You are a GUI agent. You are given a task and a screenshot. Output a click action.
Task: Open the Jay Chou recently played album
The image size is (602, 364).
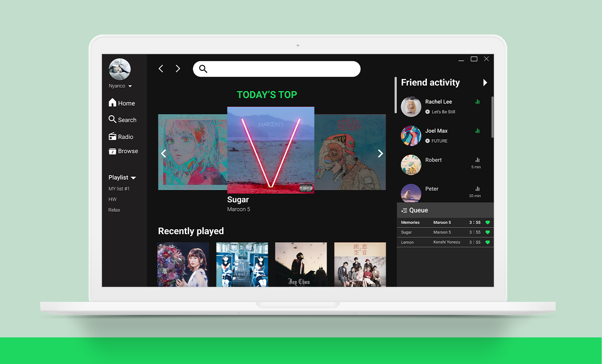[x=301, y=264]
